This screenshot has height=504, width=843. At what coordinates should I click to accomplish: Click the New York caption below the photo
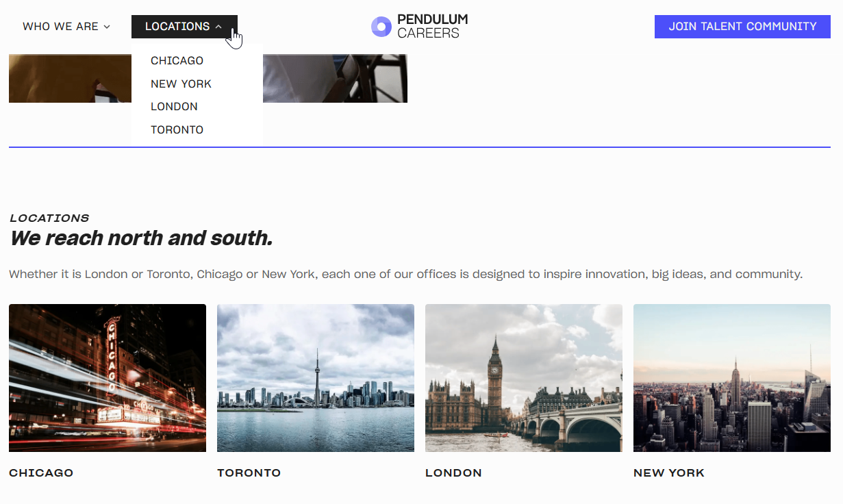coord(669,473)
